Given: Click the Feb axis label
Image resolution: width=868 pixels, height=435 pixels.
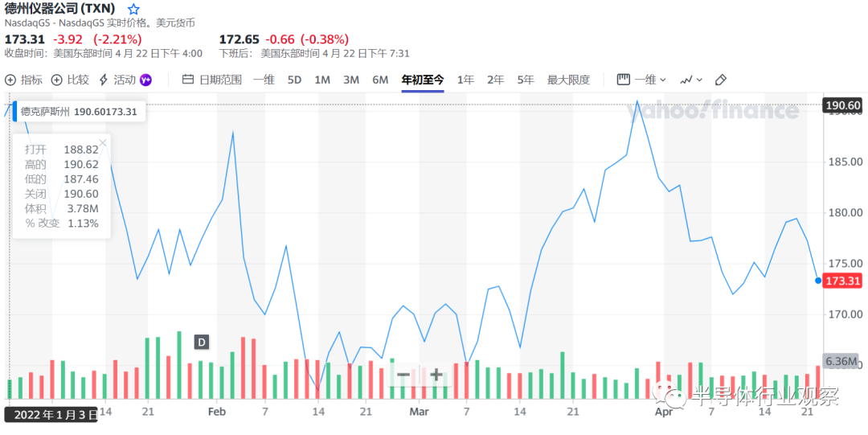Looking at the screenshot, I should click(217, 412).
